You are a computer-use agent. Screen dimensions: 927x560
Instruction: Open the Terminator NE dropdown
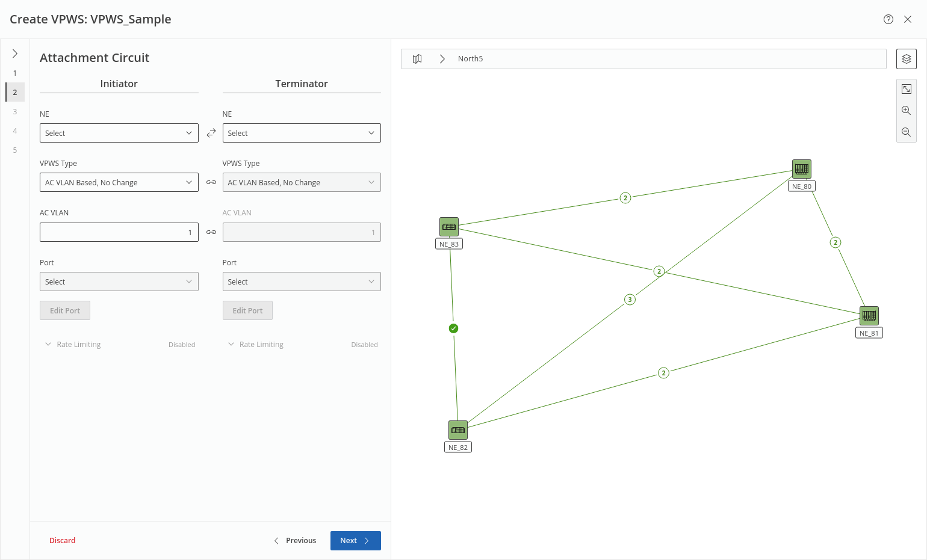(x=301, y=133)
